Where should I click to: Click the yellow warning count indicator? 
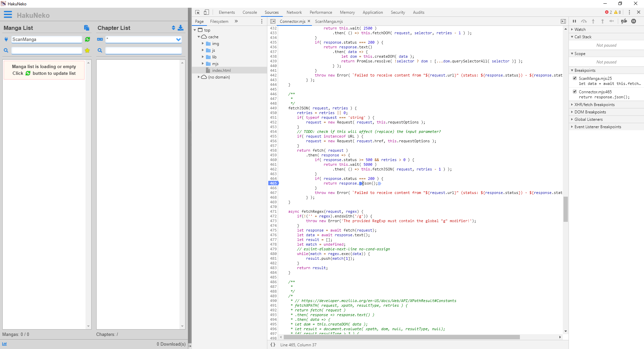point(618,12)
